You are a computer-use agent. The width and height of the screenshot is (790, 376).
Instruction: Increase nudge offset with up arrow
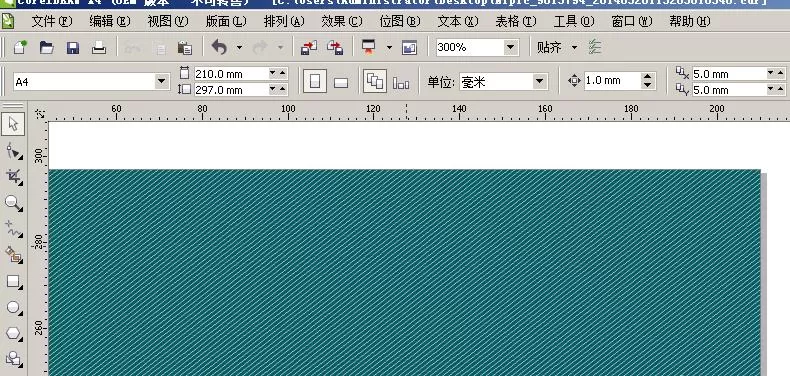click(x=648, y=77)
